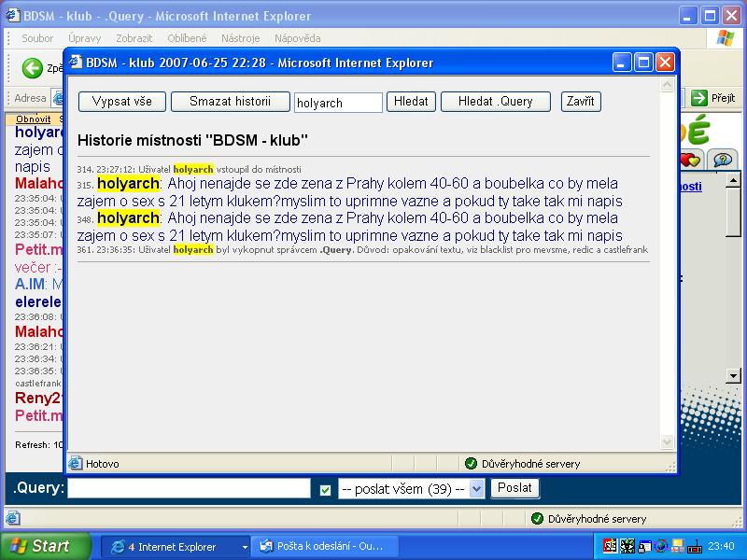
Task: Click the Windows flag logo in IE toolbar
Action: [726, 38]
